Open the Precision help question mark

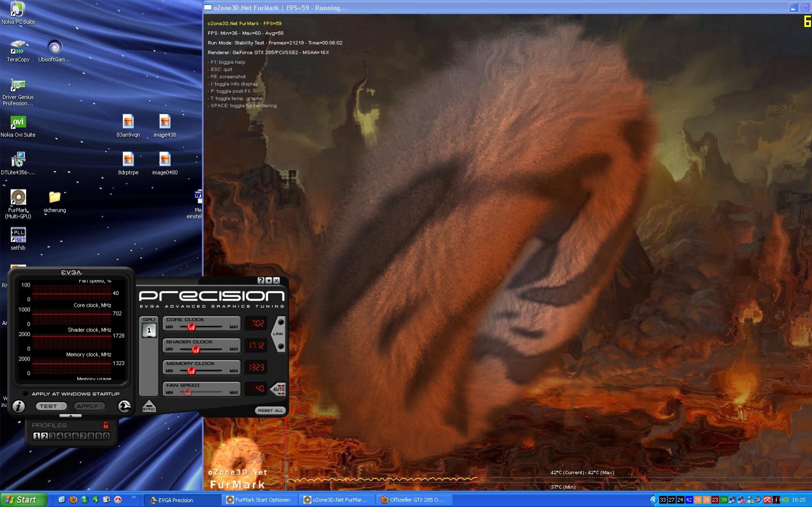[x=261, y=280]
